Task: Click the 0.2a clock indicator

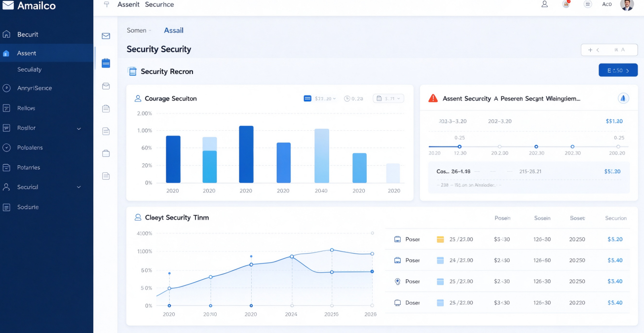Action: click(x=353, y=99)
